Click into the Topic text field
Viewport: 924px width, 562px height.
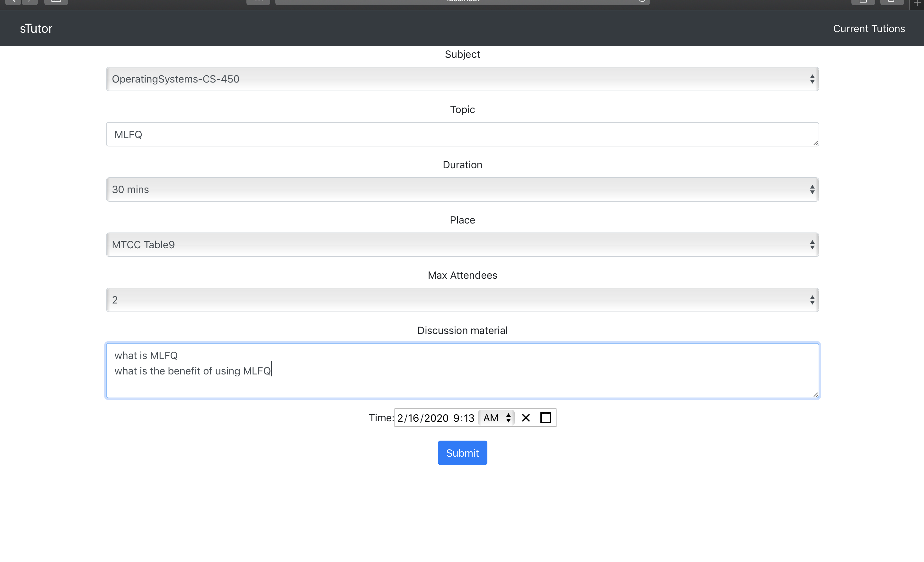(x=462, y=134)
